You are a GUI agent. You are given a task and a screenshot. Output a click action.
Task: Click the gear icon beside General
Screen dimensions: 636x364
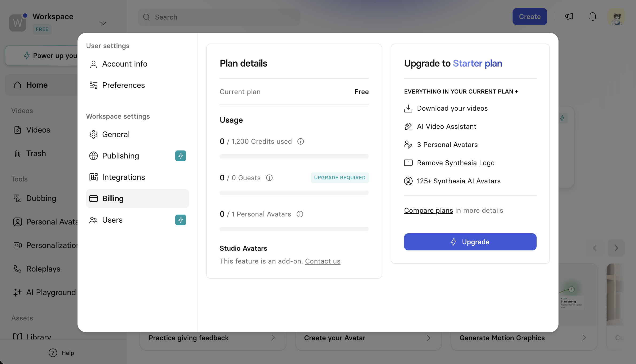[94, 134]
